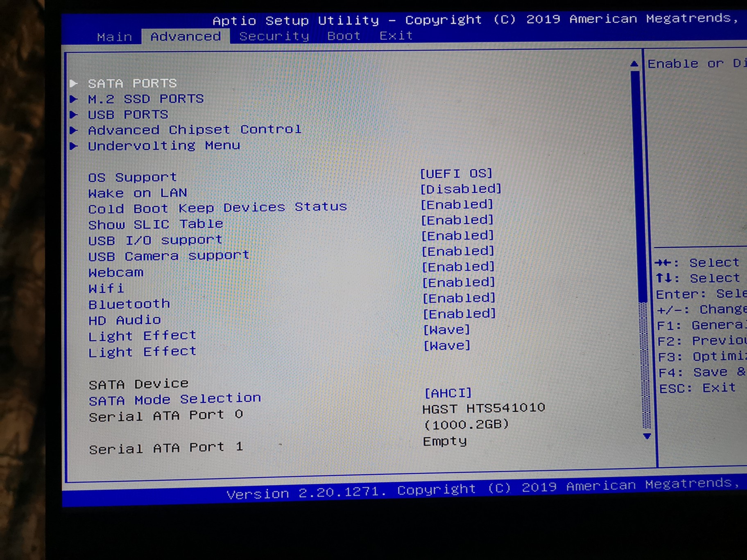Change SATA Mode Selection AHCI value

[448, 393]
